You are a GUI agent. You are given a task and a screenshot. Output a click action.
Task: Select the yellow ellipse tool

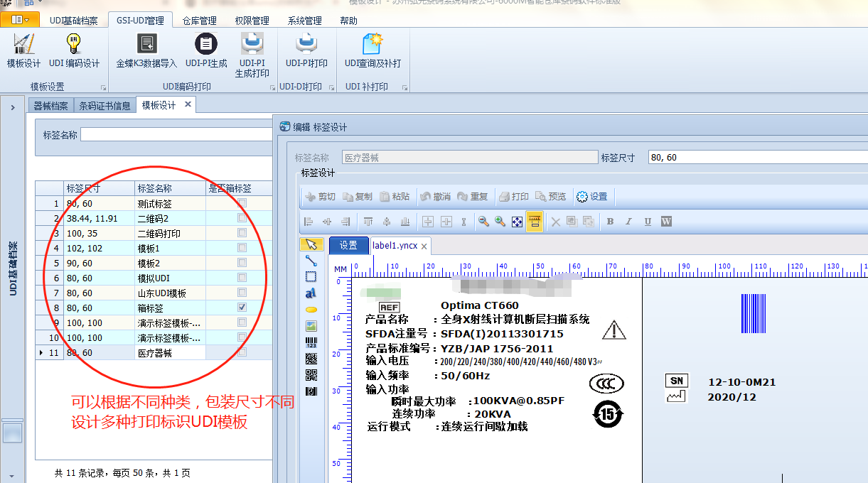pyautogui.click(x=311, y=310)
